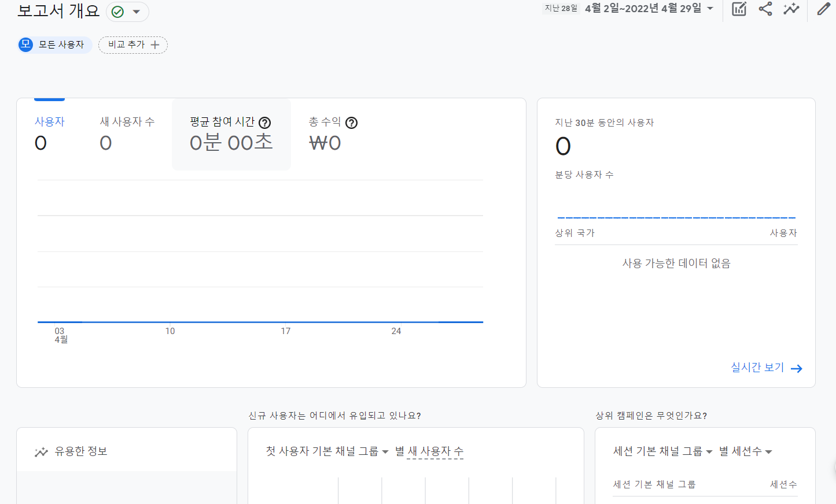Screen dimensions: 836x504
Task: Click the 사용자 column header in realtime card
Action: 783,233
